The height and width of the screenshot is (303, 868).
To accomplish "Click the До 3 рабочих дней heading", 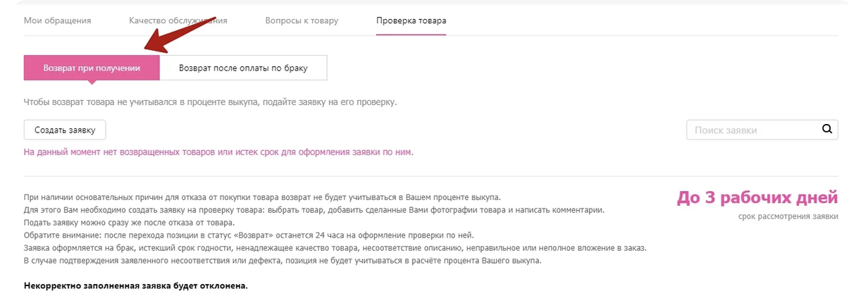I will 757,197.
